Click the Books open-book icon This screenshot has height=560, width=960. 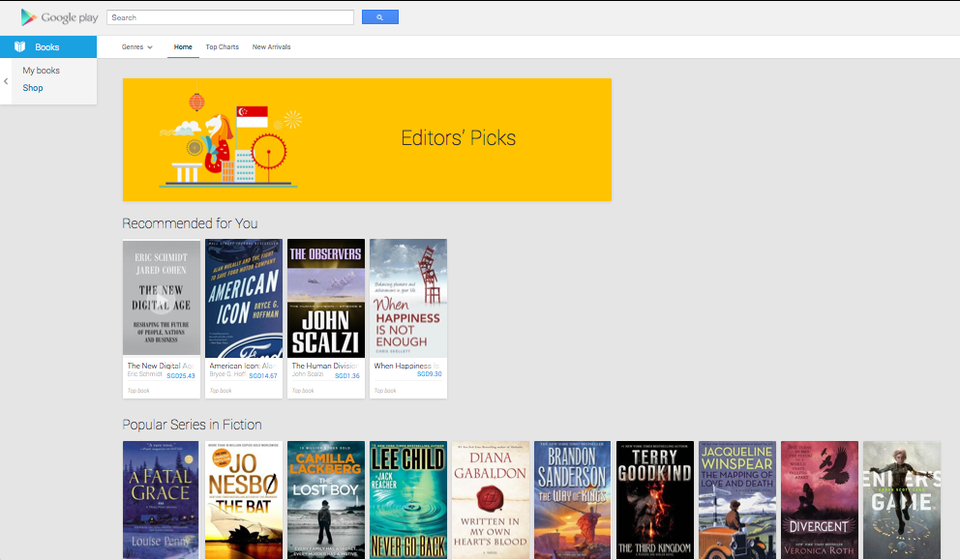pos(19,46)
